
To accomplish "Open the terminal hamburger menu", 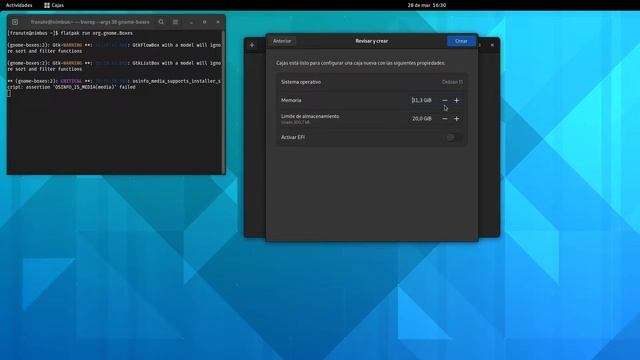I will [x=175, y=22].
